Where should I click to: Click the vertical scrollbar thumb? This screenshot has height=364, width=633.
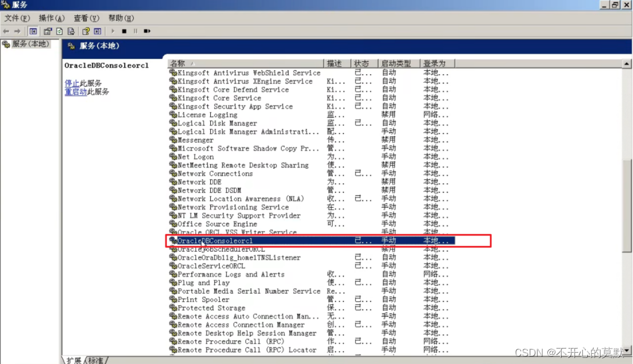click(x=627, y=205)
